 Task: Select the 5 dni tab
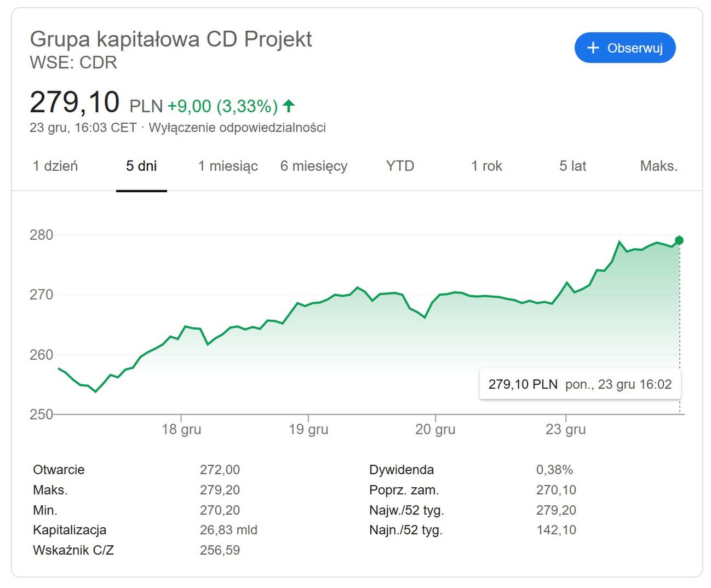tap(141, 166)
